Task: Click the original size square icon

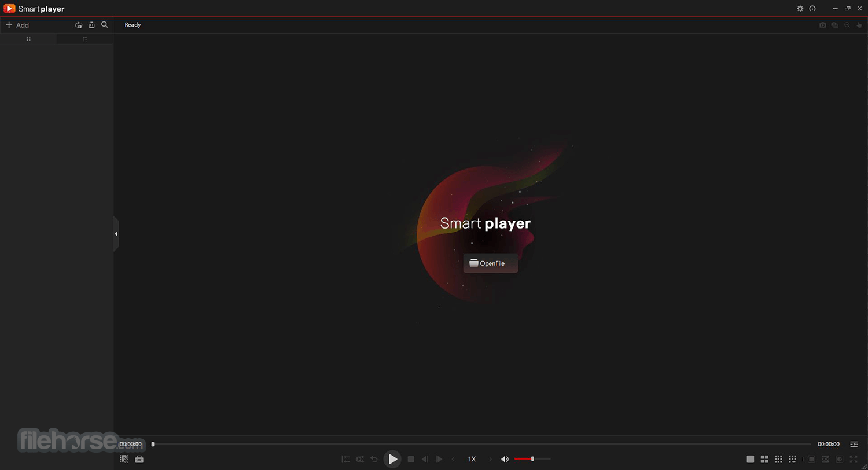Action: point(811,459)
